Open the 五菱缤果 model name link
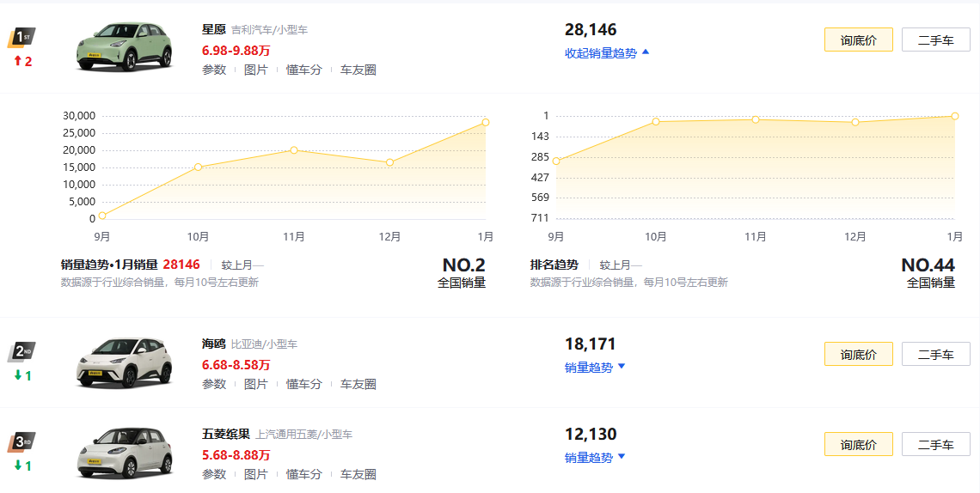The height and width of the screenshot is (493, 980). coord(225,434)
